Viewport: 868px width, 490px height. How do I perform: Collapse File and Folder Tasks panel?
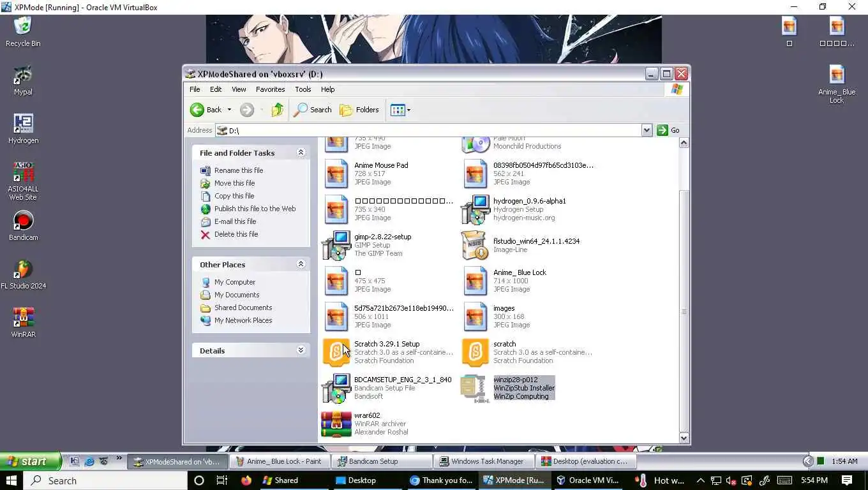[301, 152]
